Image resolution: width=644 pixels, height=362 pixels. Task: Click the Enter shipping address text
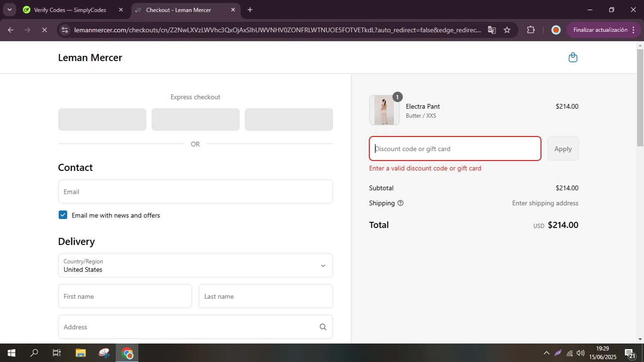(545, 203)
